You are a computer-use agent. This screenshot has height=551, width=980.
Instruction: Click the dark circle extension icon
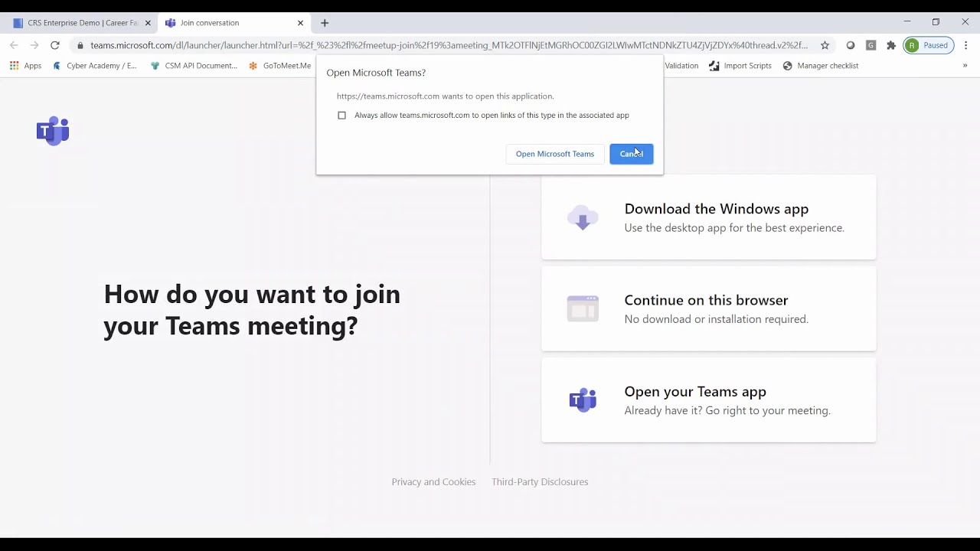point(851,45)
